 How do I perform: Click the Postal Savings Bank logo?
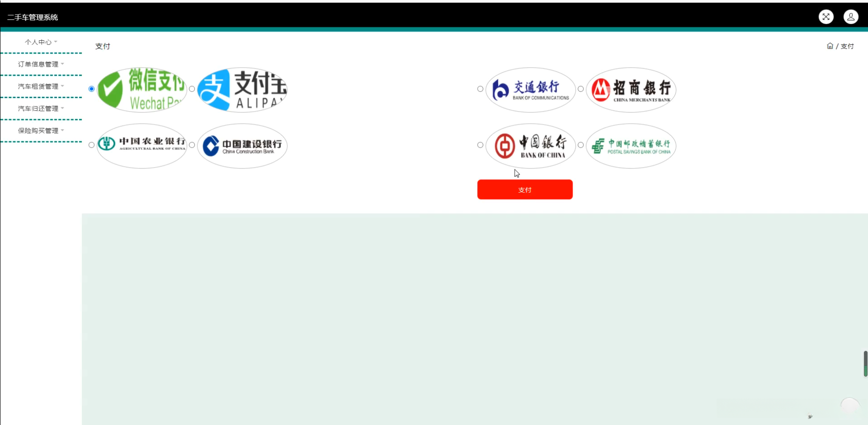pyautogui.click(x=631, y=145)
